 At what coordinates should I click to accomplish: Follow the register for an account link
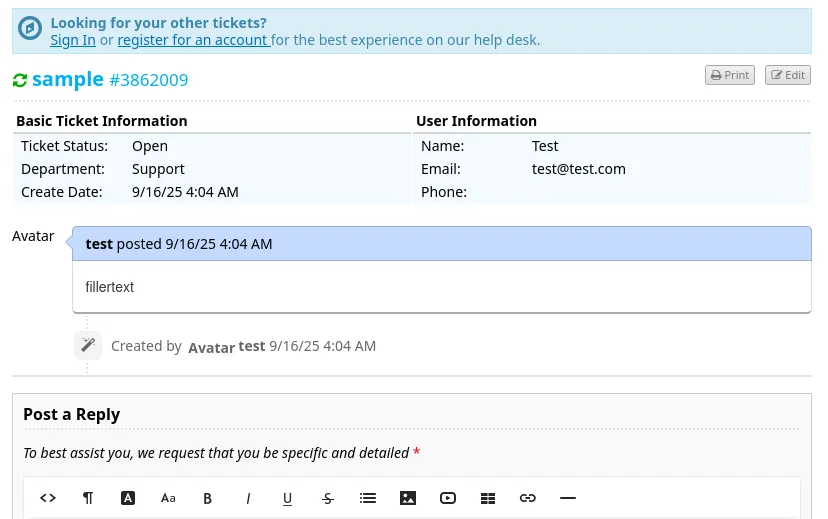click(x=192, y=40)
